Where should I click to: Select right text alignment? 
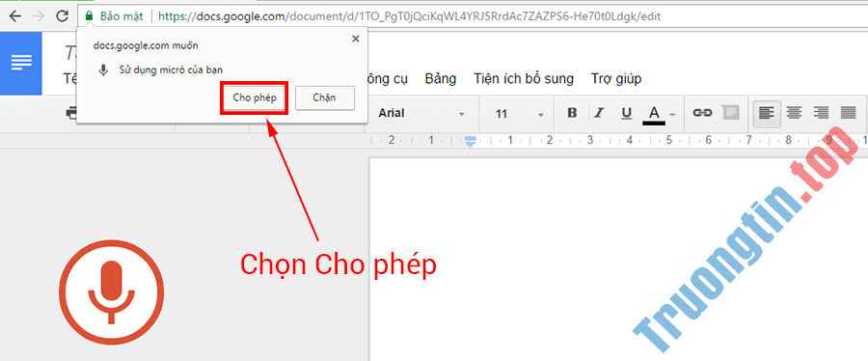tap(821, 114)
